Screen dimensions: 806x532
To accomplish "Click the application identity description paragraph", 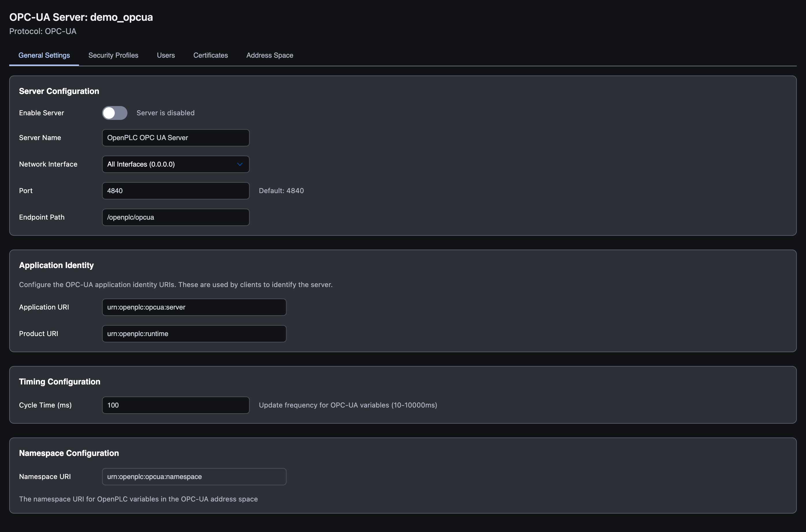I will pyautogui.click(x=176, y=285).
